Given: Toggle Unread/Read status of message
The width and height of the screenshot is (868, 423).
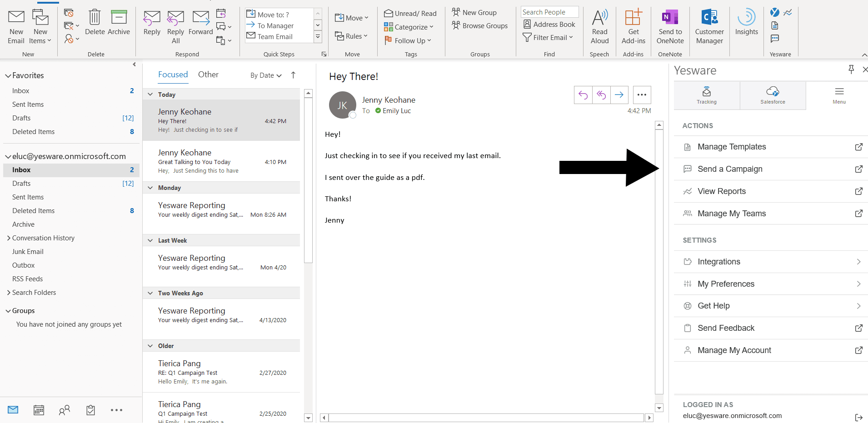Looking at the screenshot, I should coord(410,14).
